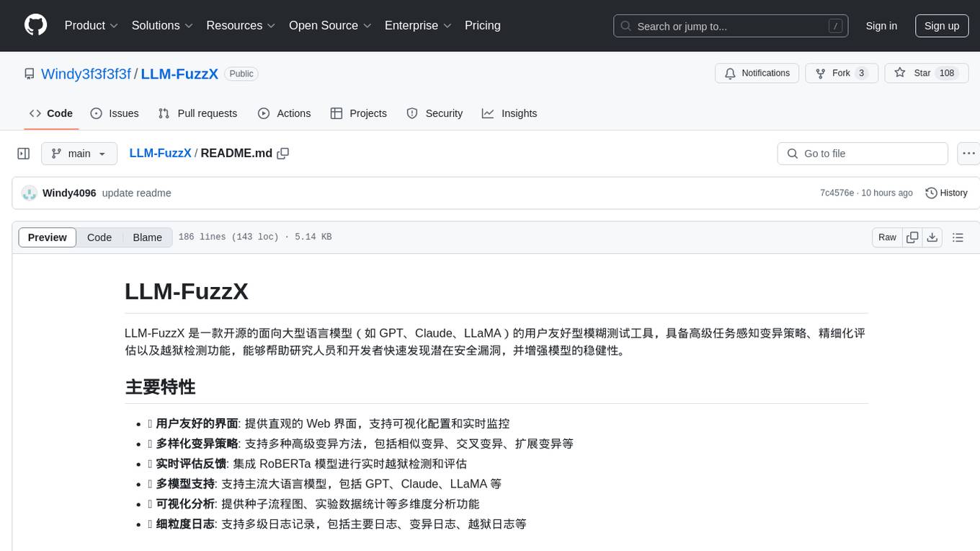Select the Blame view mode
Image resolution: width=980 pixels, height=551 pixels.
click(147, 237)
